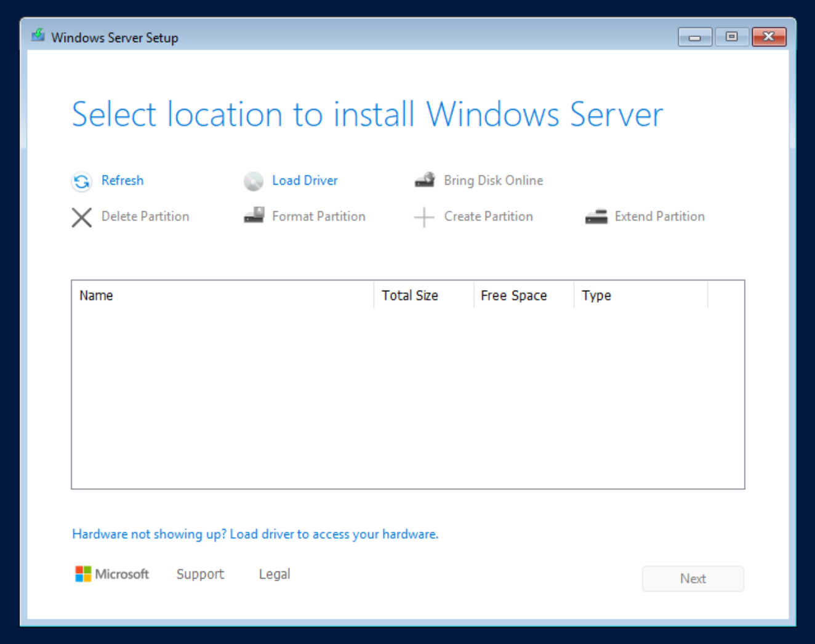This screenshot has height=644, width=815.
Task: Click the Format Partition drive icon
Action: point(254,215)
